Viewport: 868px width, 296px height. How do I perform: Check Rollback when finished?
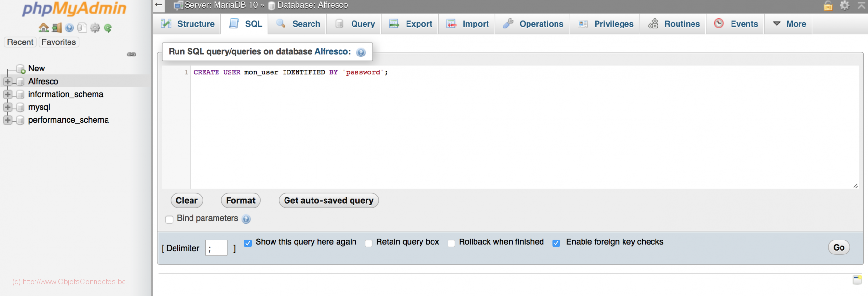click(451, 243)
